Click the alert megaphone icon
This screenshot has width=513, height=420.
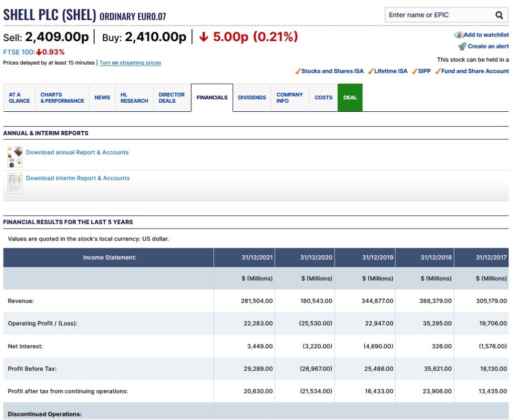(x=462, y=47)
